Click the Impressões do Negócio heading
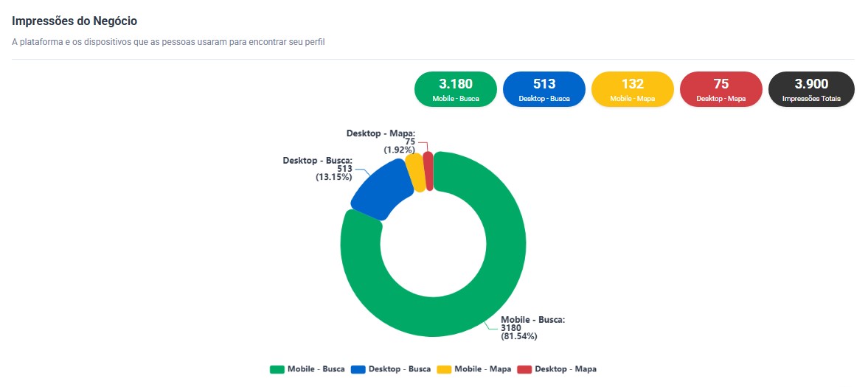The width and height of the screenshot is (868, 387). click(74, 21)
